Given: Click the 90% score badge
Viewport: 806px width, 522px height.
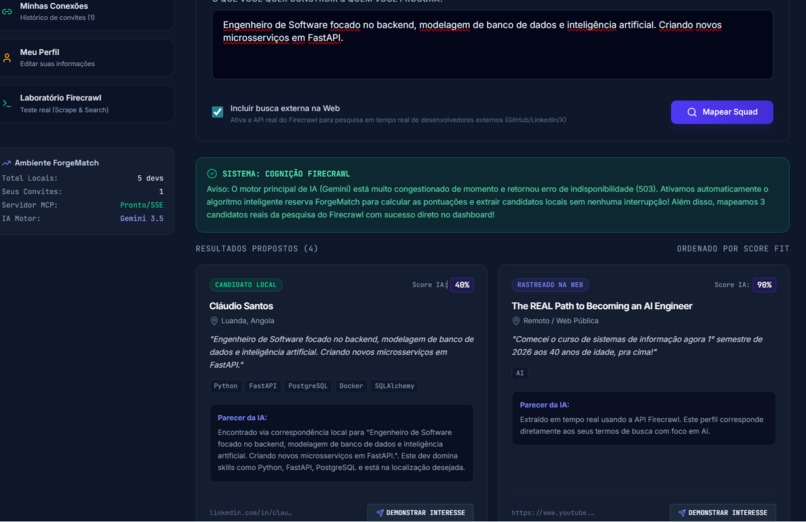Looking at the screenshot, I should 764,285.
